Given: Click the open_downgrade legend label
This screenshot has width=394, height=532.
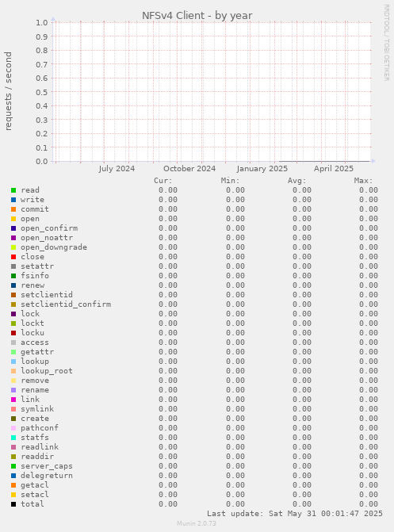Looking at the screenshot, I should click(54, 247).
